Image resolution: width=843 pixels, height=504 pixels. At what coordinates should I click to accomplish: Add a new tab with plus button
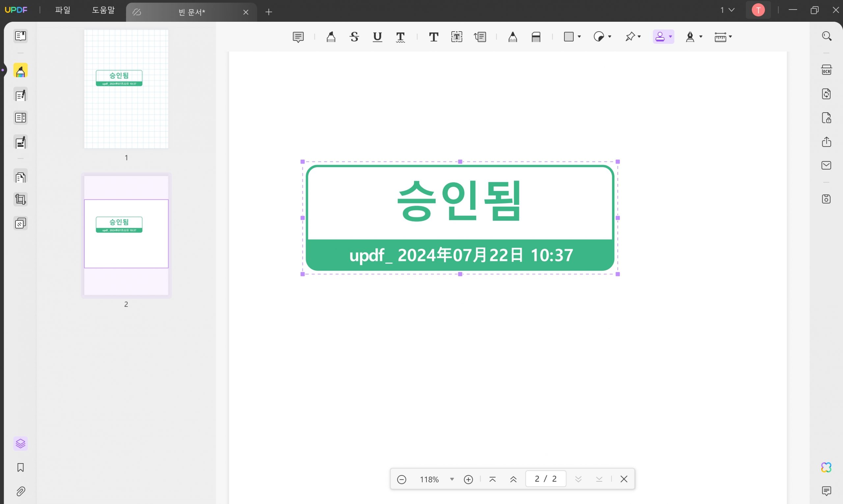pyautogui.click(x=269, y=12)
